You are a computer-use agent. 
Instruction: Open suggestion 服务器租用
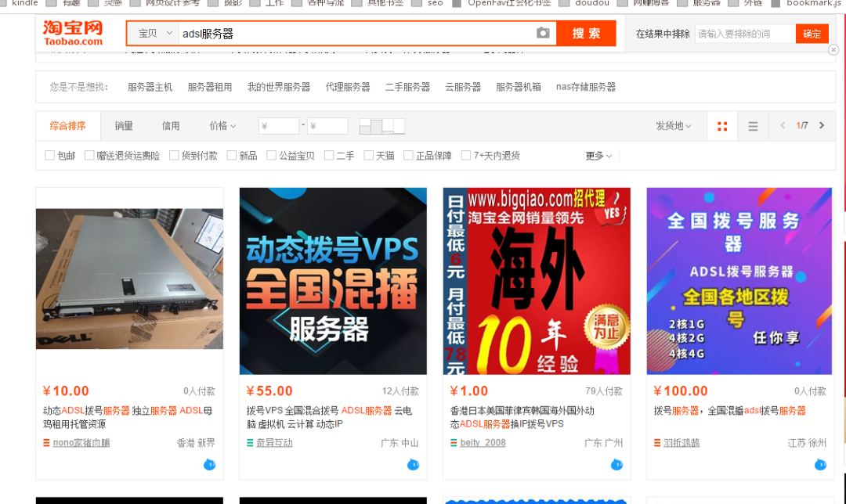(210, 87)
